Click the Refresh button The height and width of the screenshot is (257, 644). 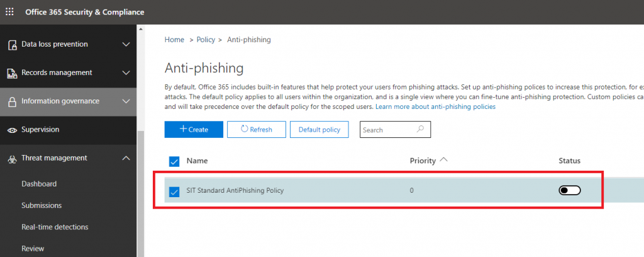point(257,130)
